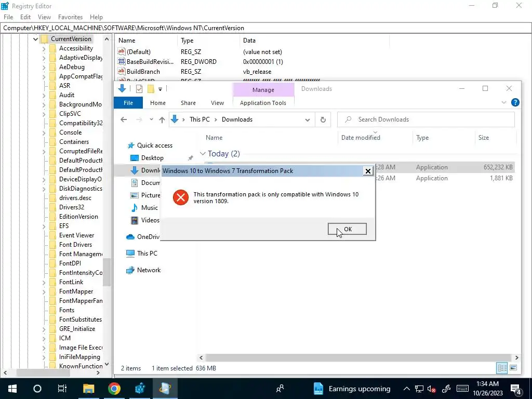Expand the AeDebug registry key
Image resolution: width=532 pixels, height=399 pixels.
[44, 67]
